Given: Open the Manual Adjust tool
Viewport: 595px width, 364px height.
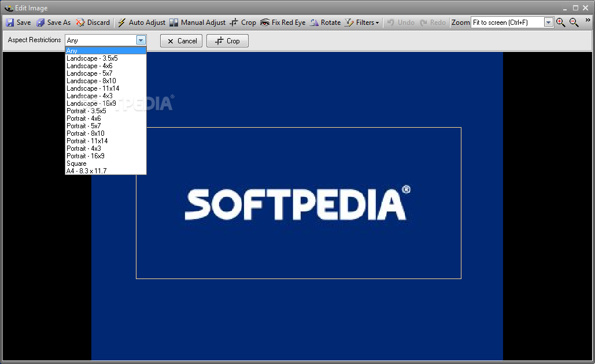Looking at the screenshot, I should coord(197,23).
